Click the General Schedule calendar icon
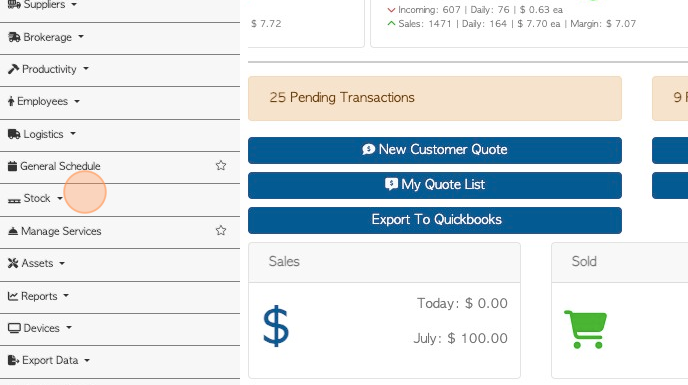The width and height of the screenshot is (688, 385). 13,166
